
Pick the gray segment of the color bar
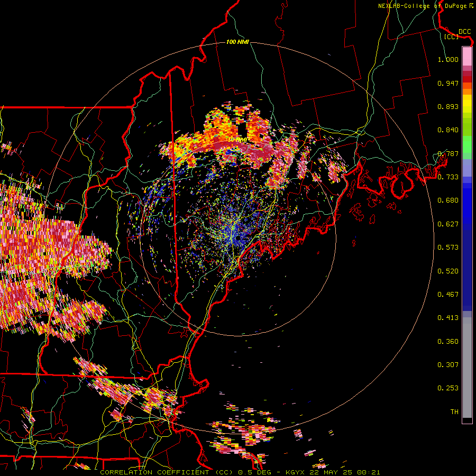pyautogui.click(x=467, y=368)
